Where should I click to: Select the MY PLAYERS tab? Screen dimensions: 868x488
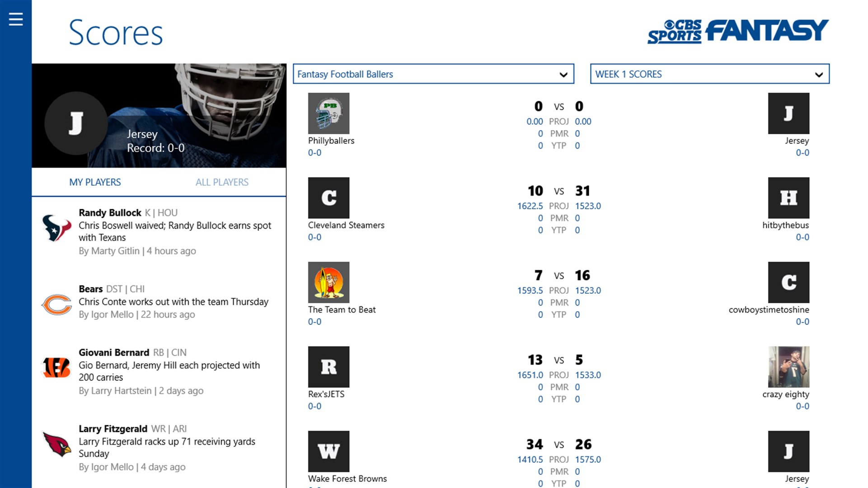pos(95,182)
